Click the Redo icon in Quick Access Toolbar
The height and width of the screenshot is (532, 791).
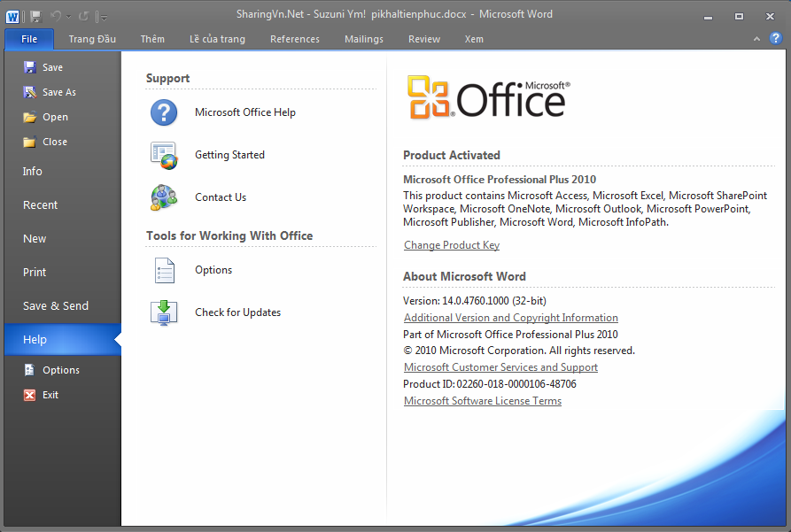83,17
